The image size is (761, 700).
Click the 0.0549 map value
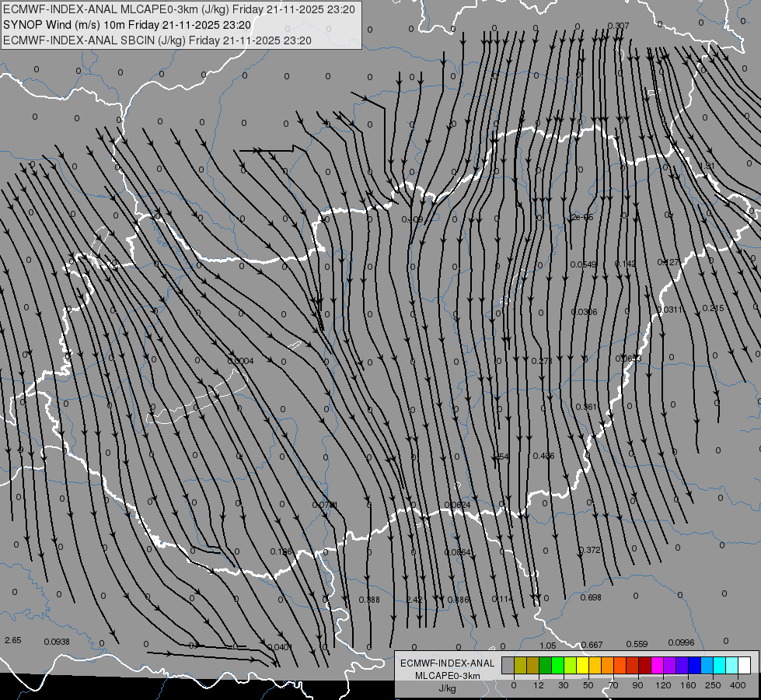(583, 264)
